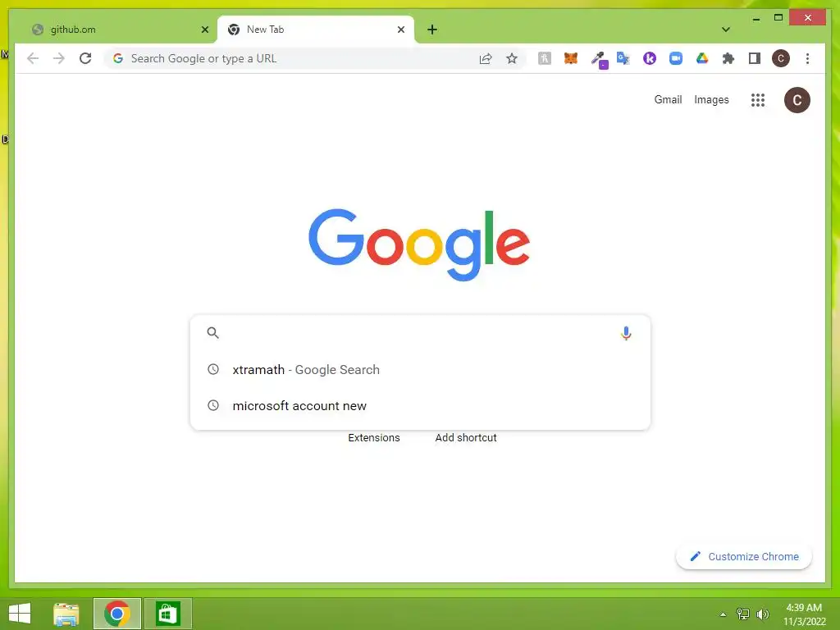The image size is (840, 630).
Task: Open the Windows Store taskbar icon
Action: click(x=167, y=614)
